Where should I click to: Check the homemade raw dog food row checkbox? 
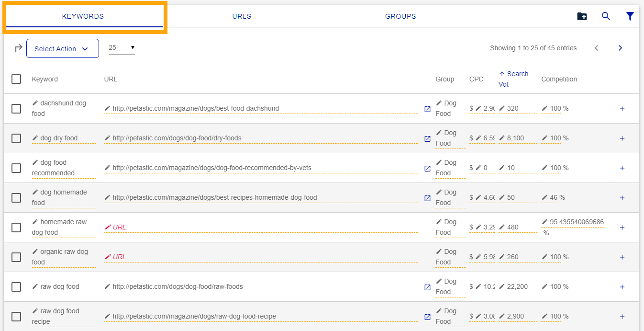[16, 228]
